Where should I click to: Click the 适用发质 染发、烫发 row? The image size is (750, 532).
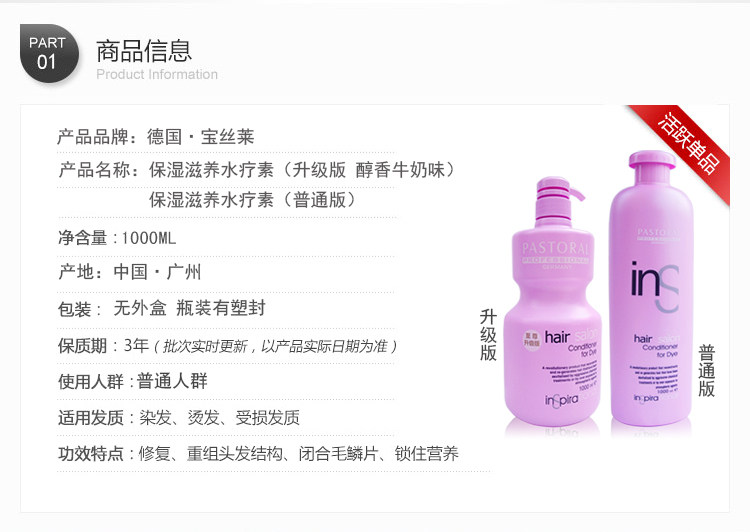tap(179, 417)
